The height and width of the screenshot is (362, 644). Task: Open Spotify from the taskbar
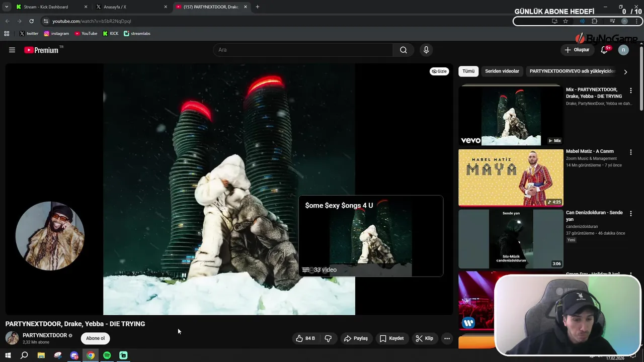click(107, 355)
